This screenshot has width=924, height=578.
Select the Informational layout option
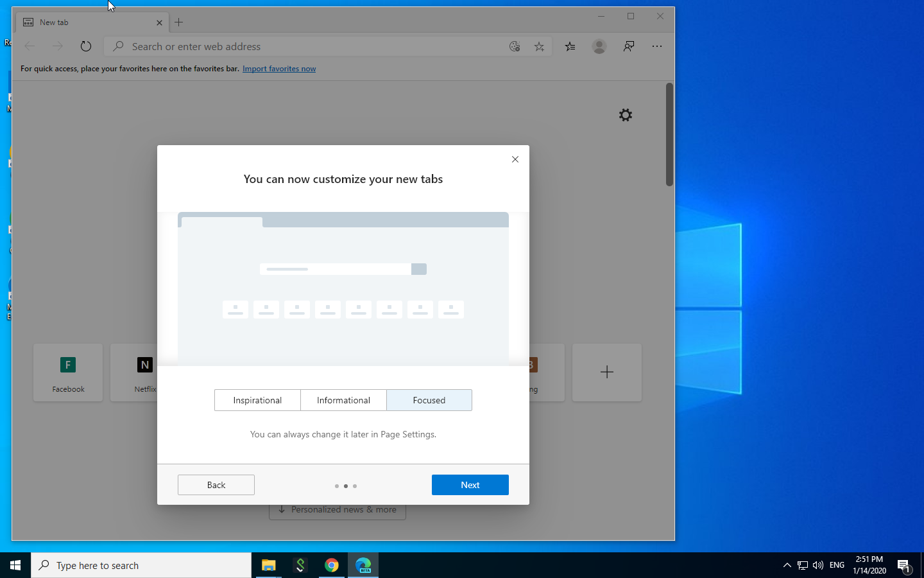(x=343, y=400)
